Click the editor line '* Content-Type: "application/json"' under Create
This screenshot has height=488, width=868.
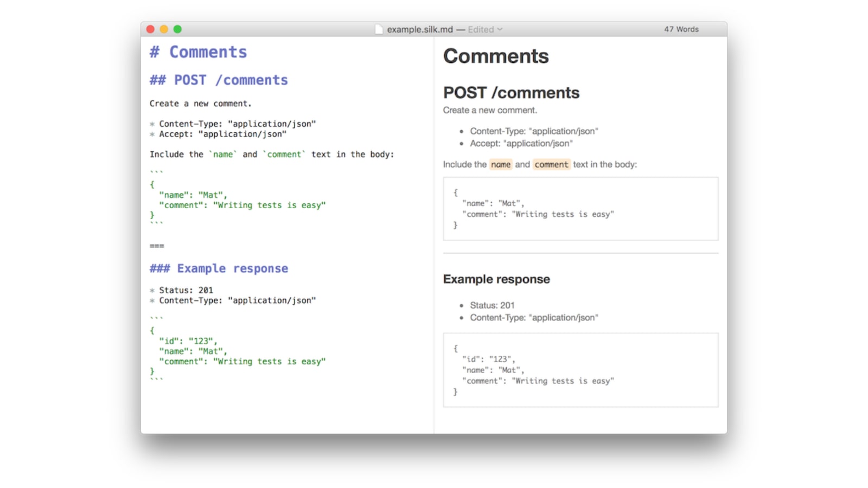tap(233, 124)
